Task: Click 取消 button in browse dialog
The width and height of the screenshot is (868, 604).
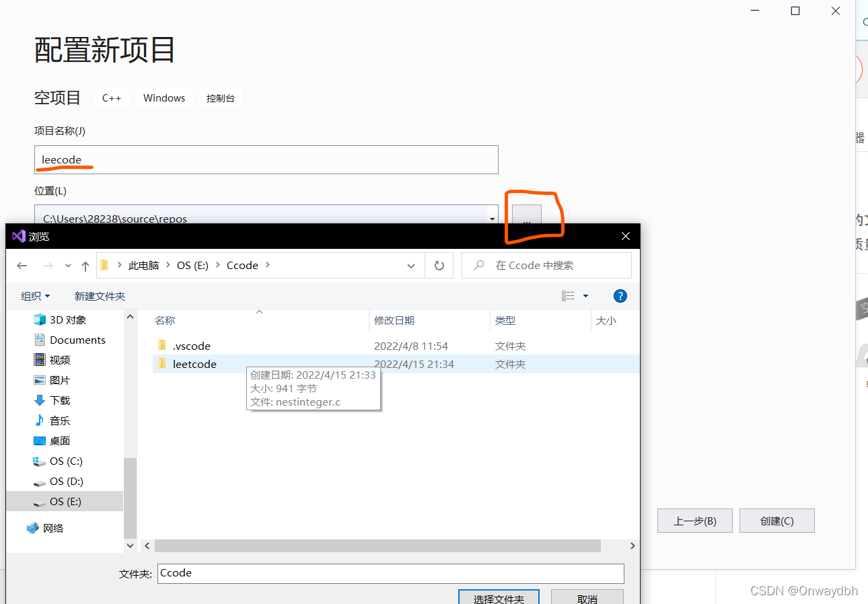Action: (587, 597)
